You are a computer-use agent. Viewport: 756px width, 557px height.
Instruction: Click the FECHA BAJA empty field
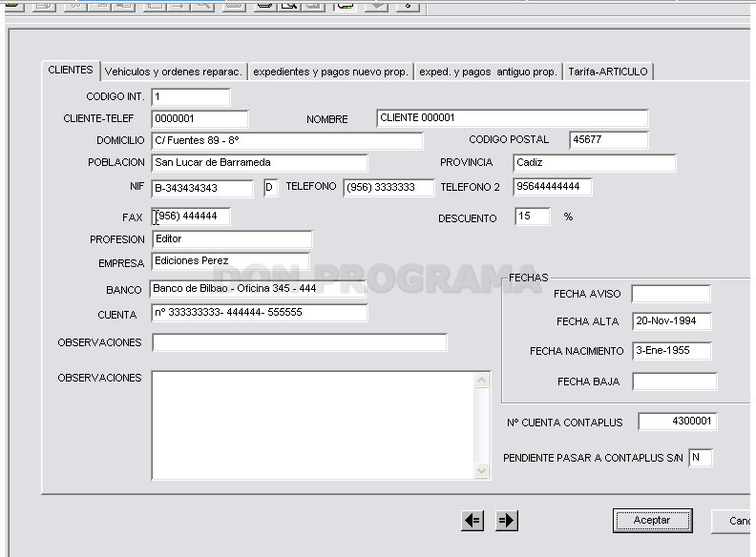pos(674,382)
